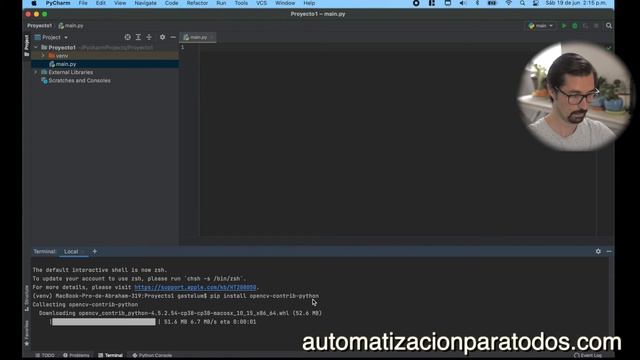Open the Event Log
The image size is (640, 360).
588,356
